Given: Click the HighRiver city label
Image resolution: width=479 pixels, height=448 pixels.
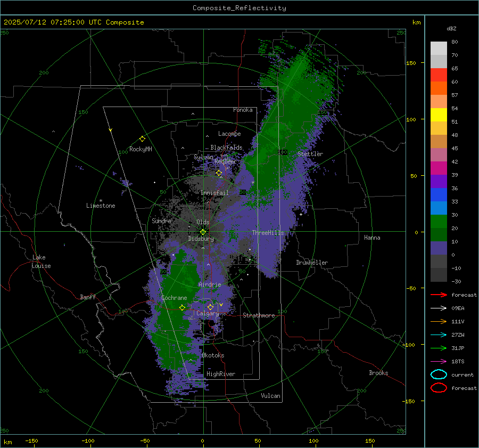Looking at the screenshot, I should click(221, 374).
